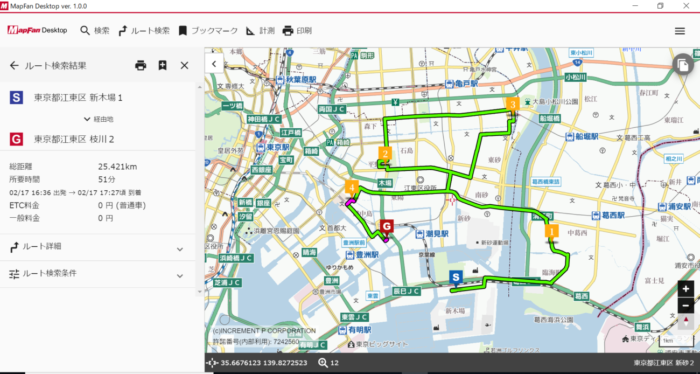Click waypoint marker 1 on map
Screen dimensions: 700x374
point(551,232)
